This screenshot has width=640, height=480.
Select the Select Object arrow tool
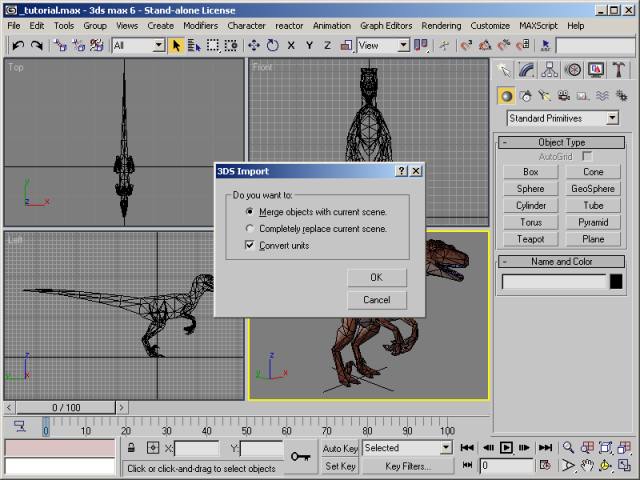(176, 45)
